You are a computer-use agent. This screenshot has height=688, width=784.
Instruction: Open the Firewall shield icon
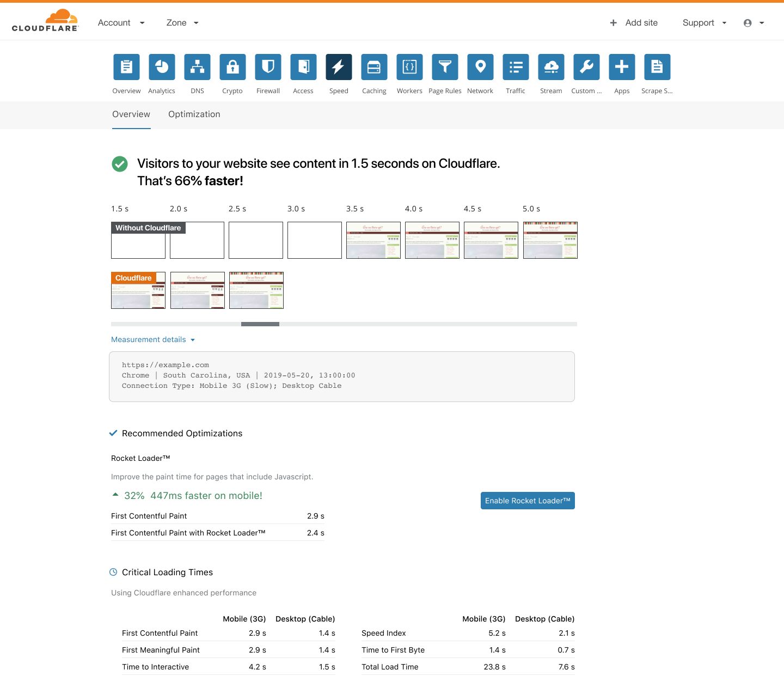coord(268,67)
